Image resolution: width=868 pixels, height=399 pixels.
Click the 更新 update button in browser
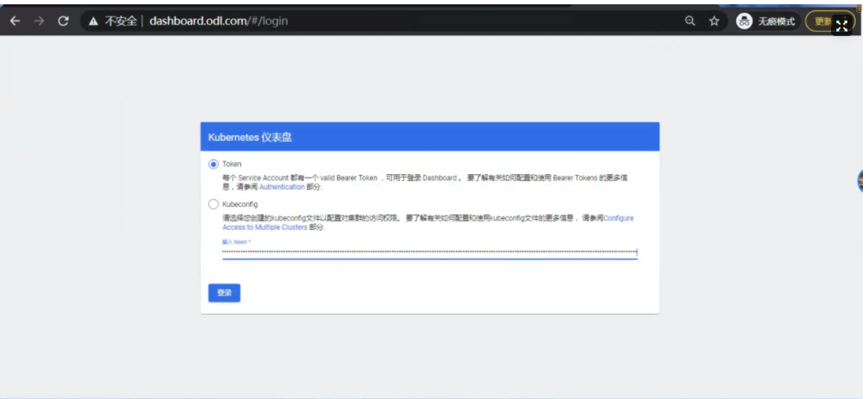click(823, 21)
